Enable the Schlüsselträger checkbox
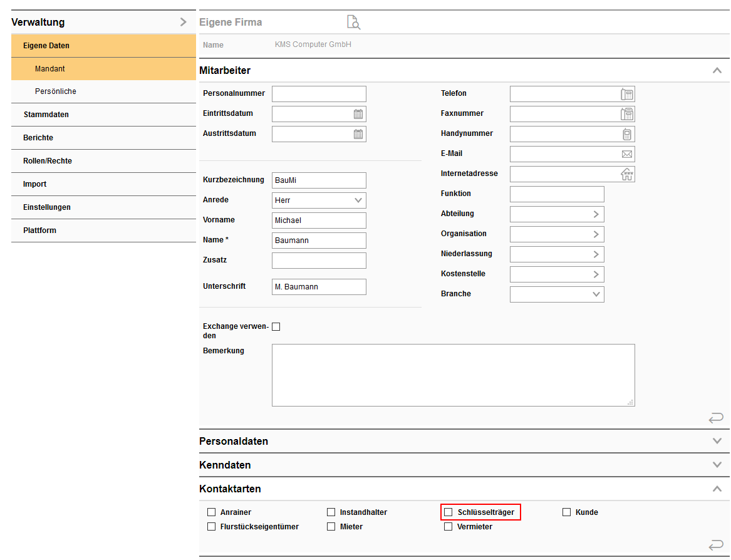The width and height of the screenshot is (731, 560). pyautogui.click(x=448, y=512)
